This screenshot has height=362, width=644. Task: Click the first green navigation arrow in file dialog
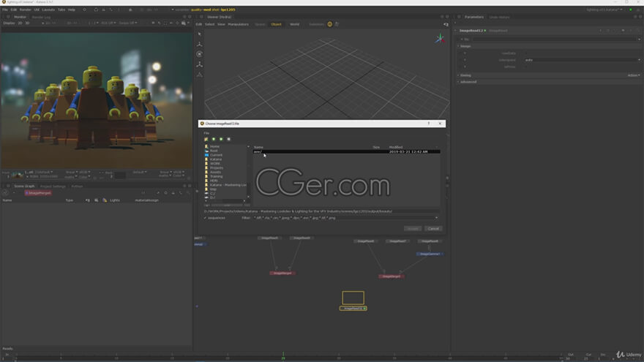point(214,139)
